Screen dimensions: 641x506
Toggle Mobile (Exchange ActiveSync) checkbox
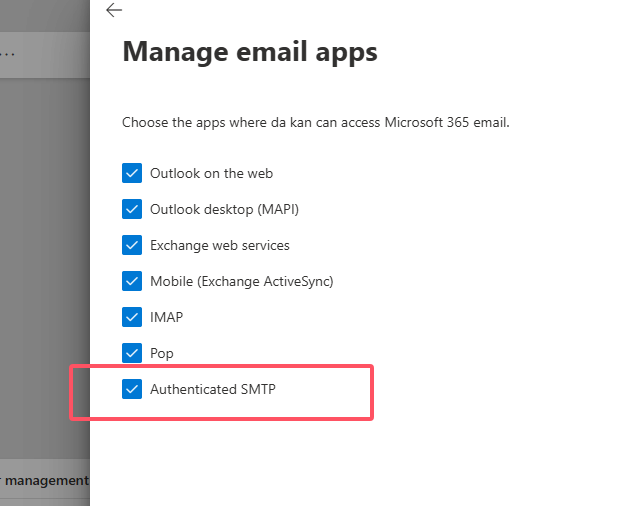point(132,281)
